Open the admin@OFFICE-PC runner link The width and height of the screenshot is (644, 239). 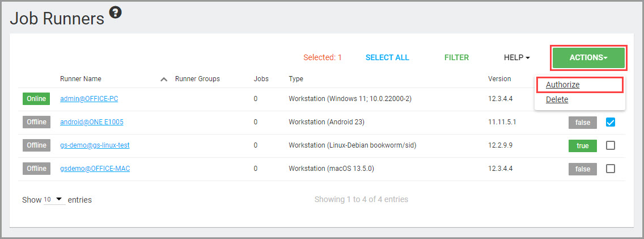(89, 99)
